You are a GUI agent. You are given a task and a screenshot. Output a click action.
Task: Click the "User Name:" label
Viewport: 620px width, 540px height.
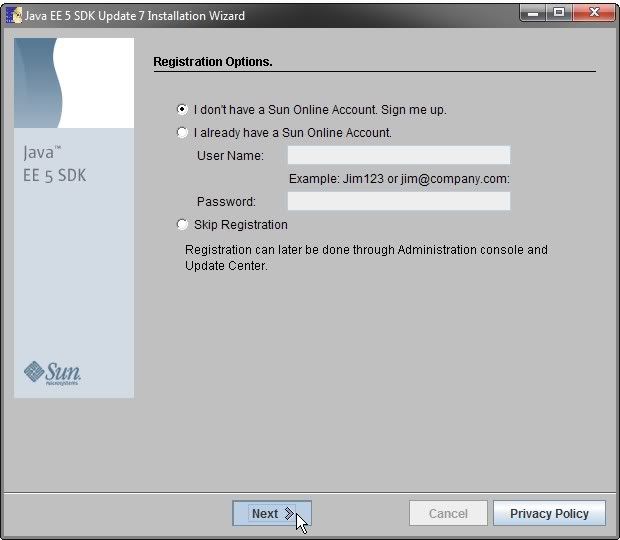click(x=230, y=156)
